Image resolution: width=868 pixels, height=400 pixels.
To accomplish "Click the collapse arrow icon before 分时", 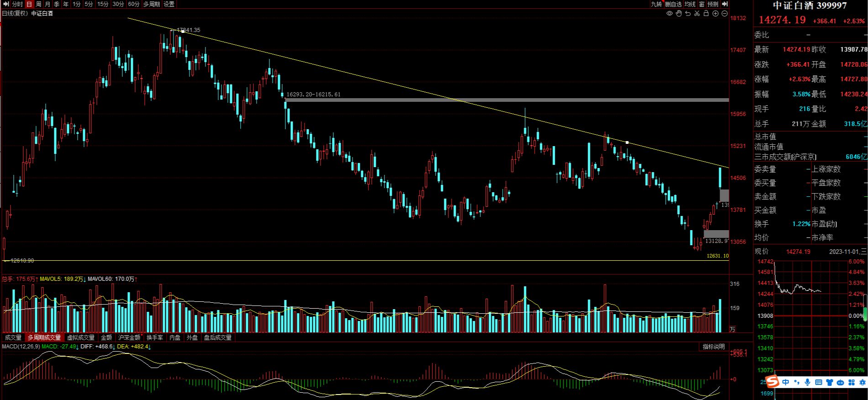I will (6, 4).
